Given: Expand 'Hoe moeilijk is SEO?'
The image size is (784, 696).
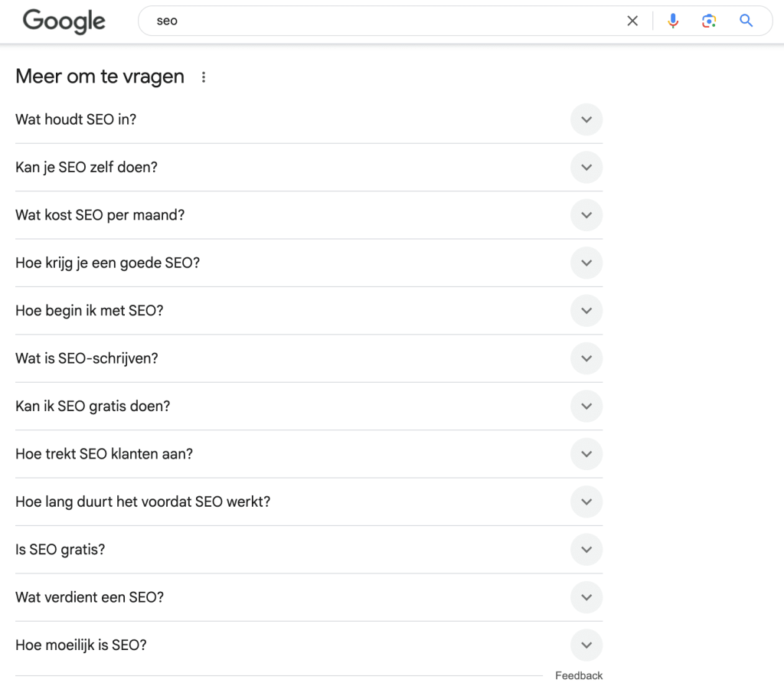Looking at the screenshot, I should pyautogui.click(x=586, y=645).
